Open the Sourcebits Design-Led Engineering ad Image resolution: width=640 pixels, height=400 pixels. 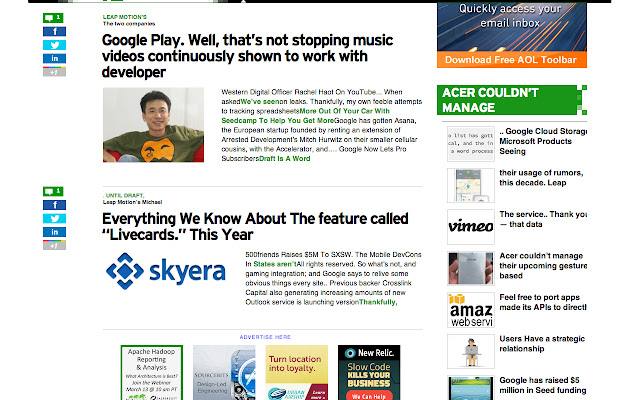[x=224, y=372]
